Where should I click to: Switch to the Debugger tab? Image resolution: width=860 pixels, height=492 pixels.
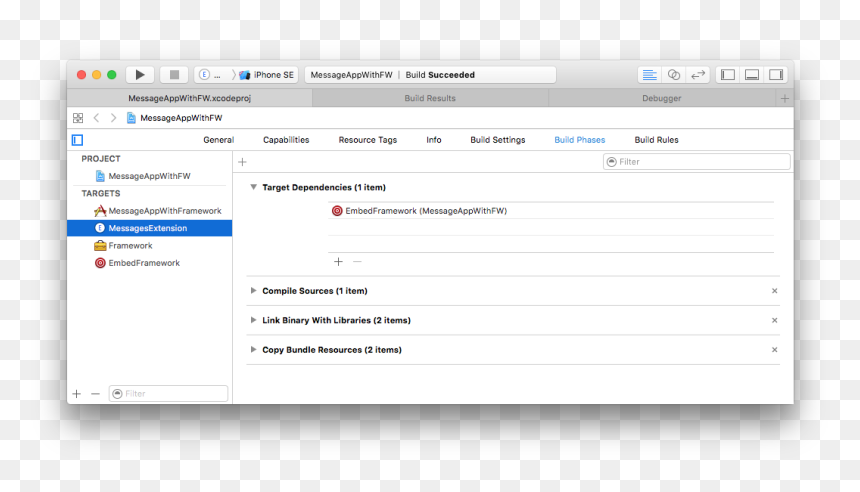661,98
